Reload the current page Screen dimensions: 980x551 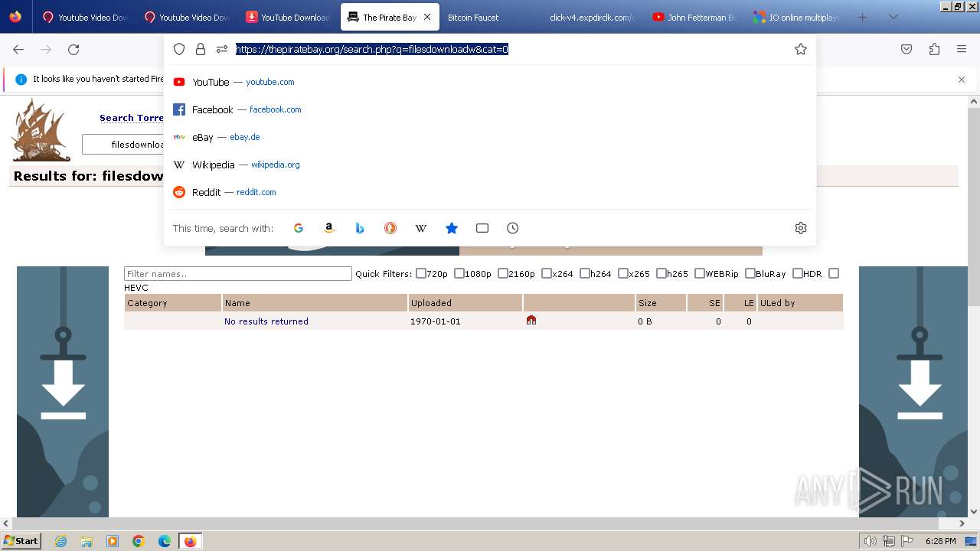[x=73, y=49]
